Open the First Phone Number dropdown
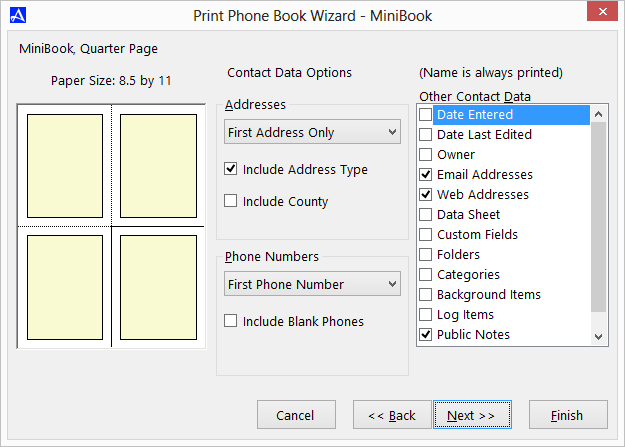 tap(312, 284)
